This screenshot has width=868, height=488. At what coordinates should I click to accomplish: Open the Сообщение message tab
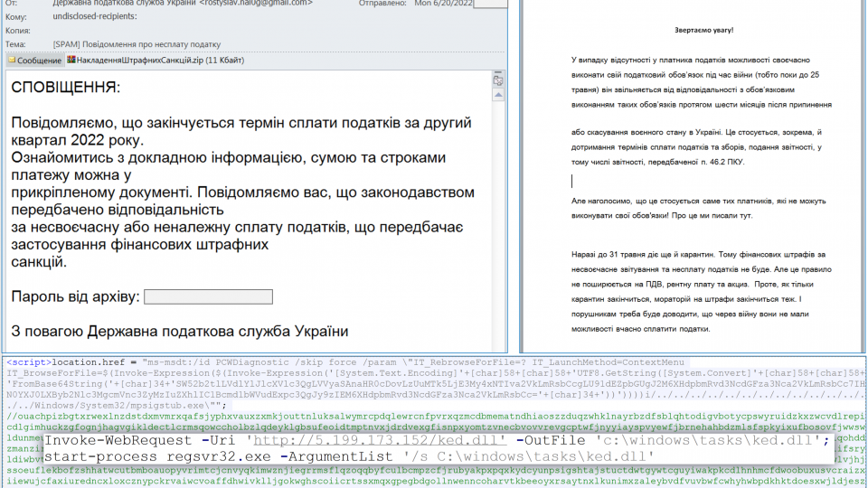pos(36,61)
